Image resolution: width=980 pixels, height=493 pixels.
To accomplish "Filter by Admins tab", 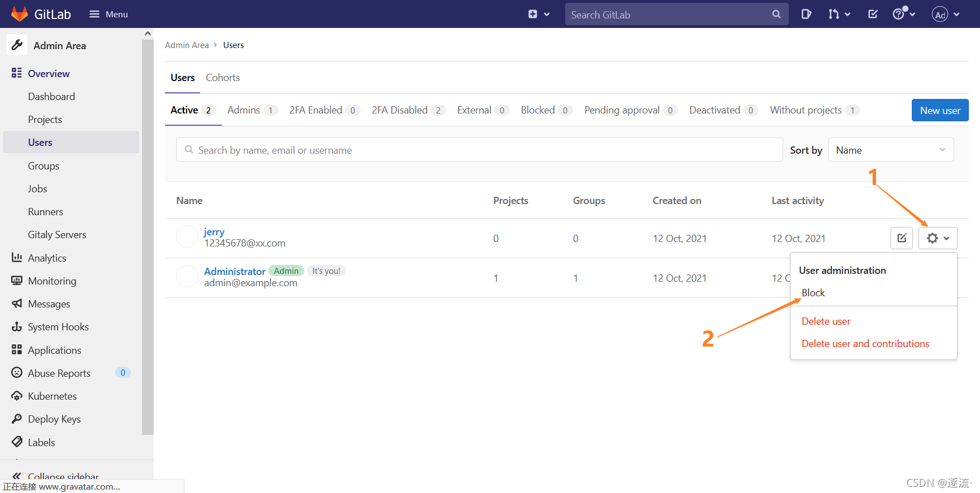I will tap(253, 110).
